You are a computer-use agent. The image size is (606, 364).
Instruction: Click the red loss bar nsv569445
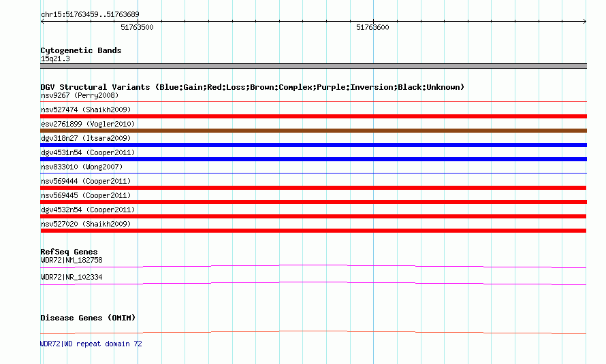pyautogui.click(x=313, y=202)
